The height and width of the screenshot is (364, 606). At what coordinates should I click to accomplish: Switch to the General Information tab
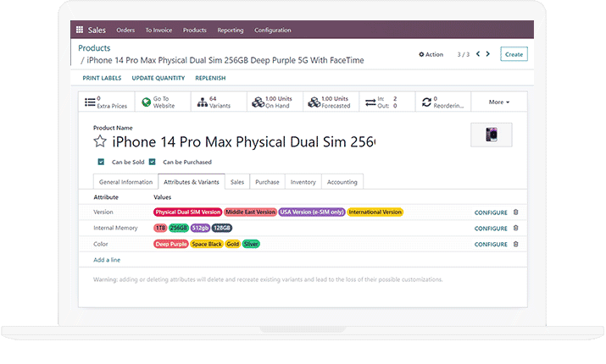click(x=125, y=181)
